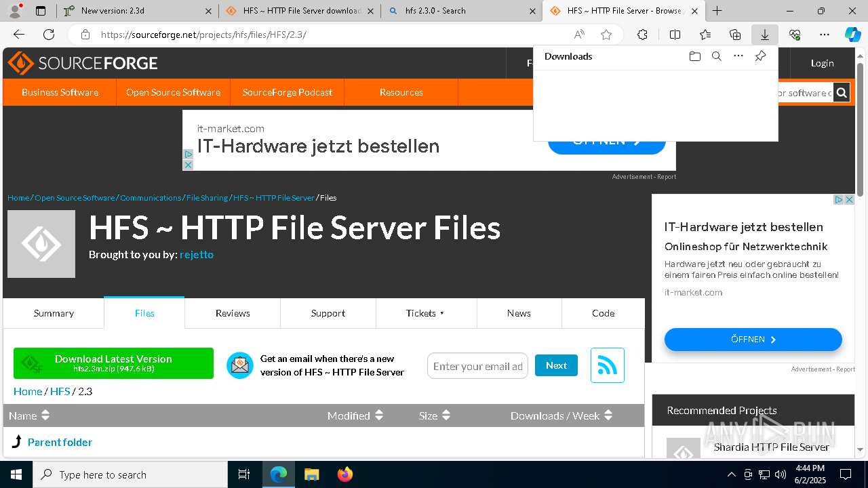Add this page to favorites star icon
The width and height of the screenshot is (868, 488).
click(606, 35)
